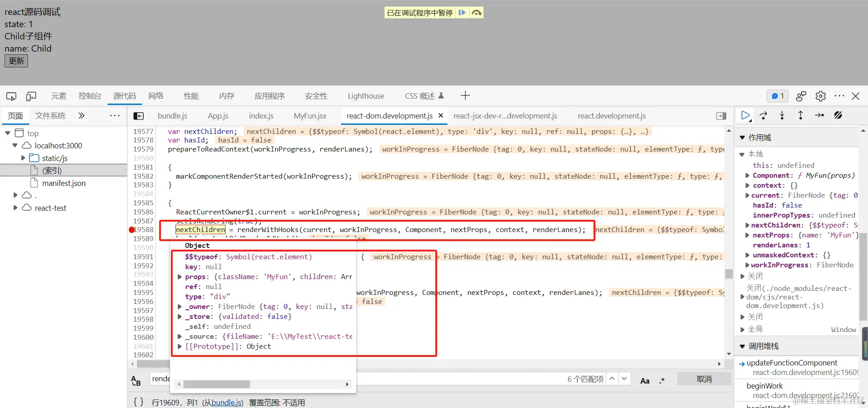Click the replace toggle icon
The width and height of the screenshot is (868, 408).
(x=136, y=381)
